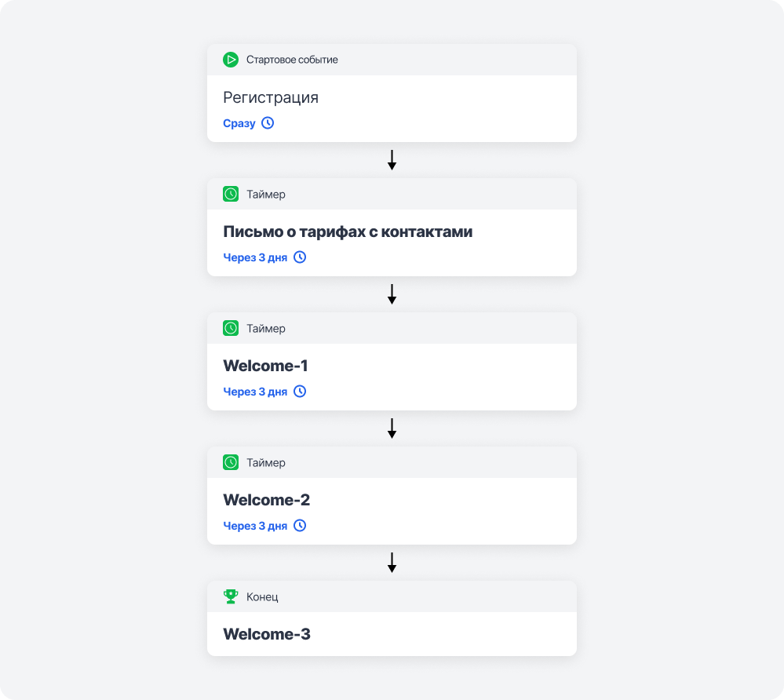The height and width of the screenshot is (700, 784).
Task: Click the green play icon for Стартовое событие
Action: [230, 60]
